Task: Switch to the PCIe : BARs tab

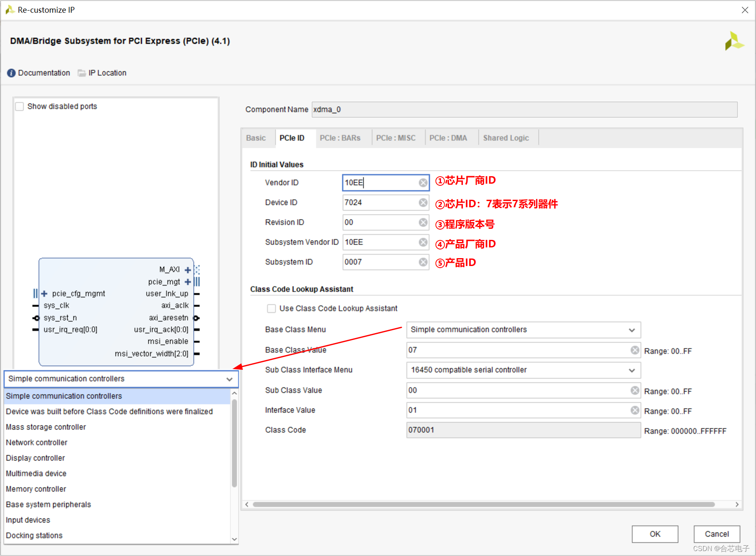Action: click(340, 138)
